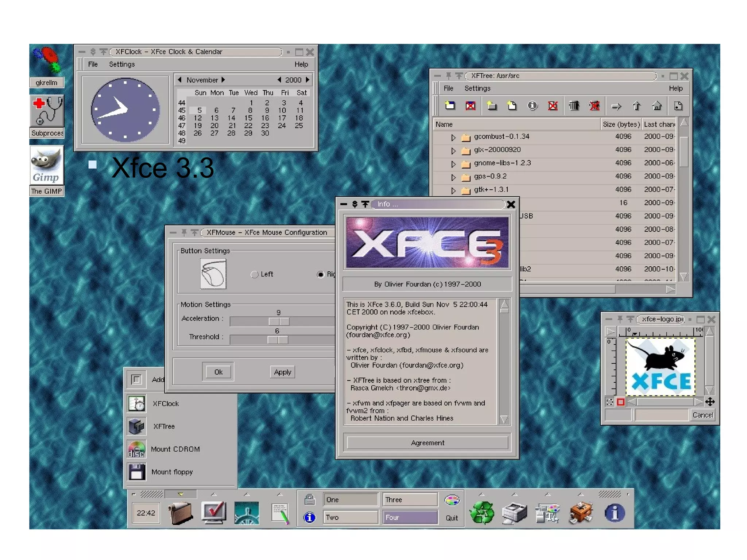
Task: Choose Mount floppy from the popup menu
Action: click(x=172, y=472)
